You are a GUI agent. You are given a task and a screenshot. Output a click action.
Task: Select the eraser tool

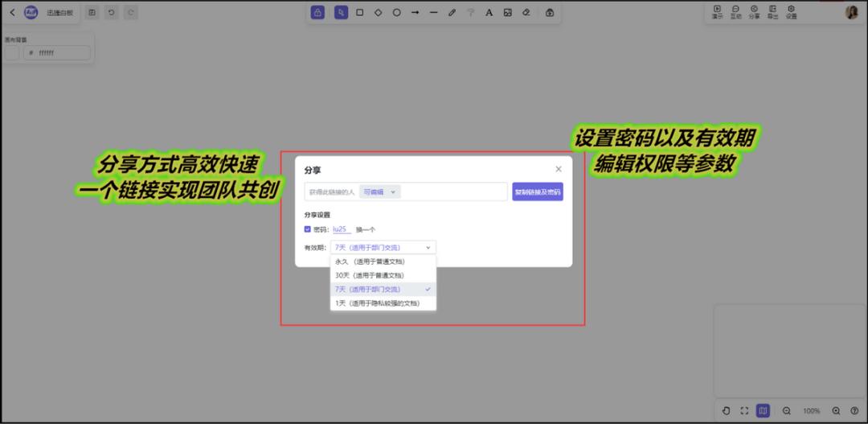click(526, 12)
